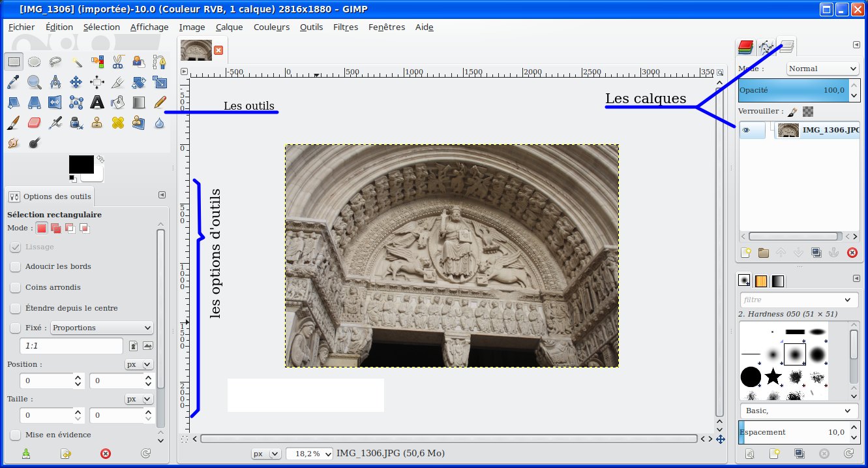This screenshot has height=468, width=868.
Task: Select the Ellipse Select tool
Action: (x=34, y=62)
